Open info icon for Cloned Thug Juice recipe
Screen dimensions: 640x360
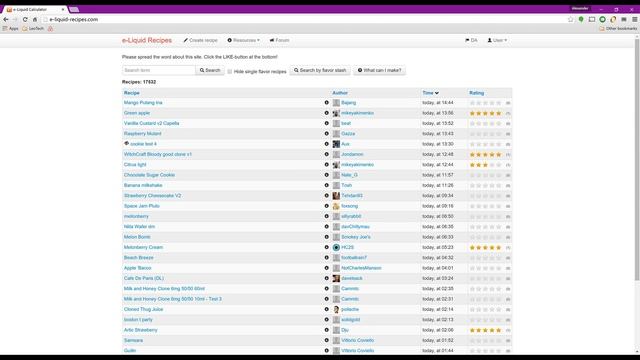(x=327, y=309)
